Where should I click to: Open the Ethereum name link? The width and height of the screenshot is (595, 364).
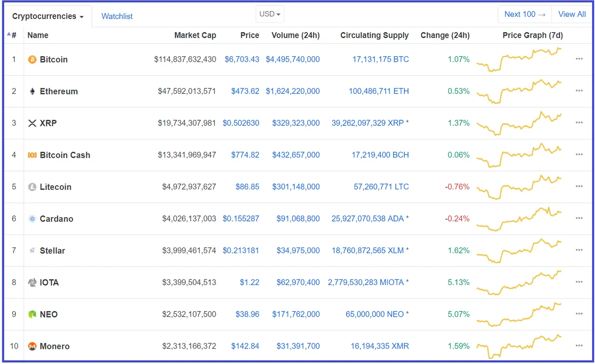59,91
